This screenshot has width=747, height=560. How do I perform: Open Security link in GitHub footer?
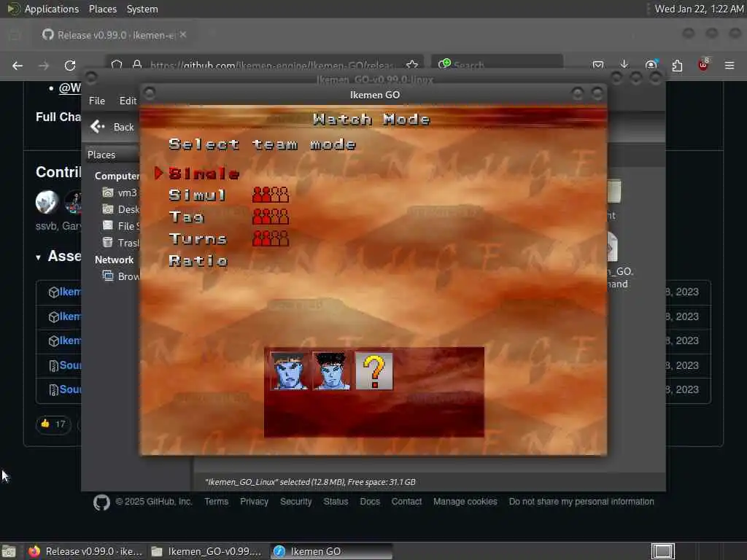pos(296,502)
